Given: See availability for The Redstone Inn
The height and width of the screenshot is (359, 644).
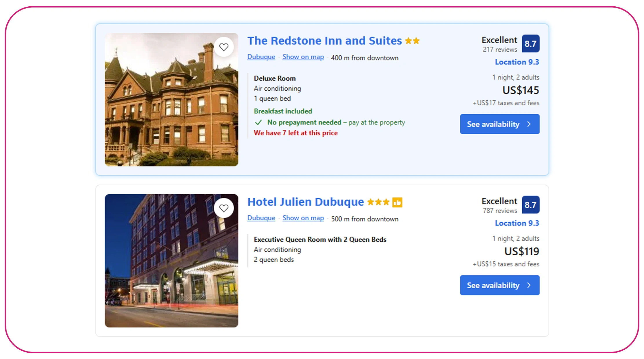Looking at the screenshot, I should 500,124.
